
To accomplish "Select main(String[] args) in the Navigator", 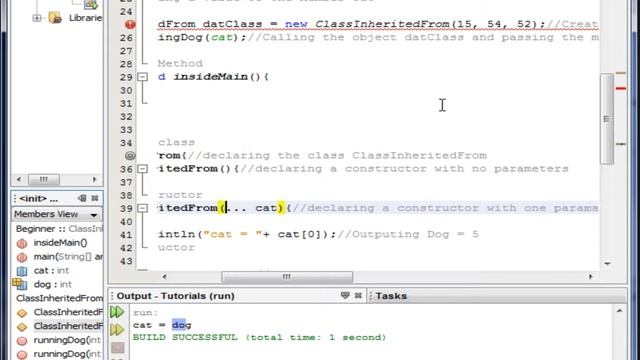I will (68, 256).
